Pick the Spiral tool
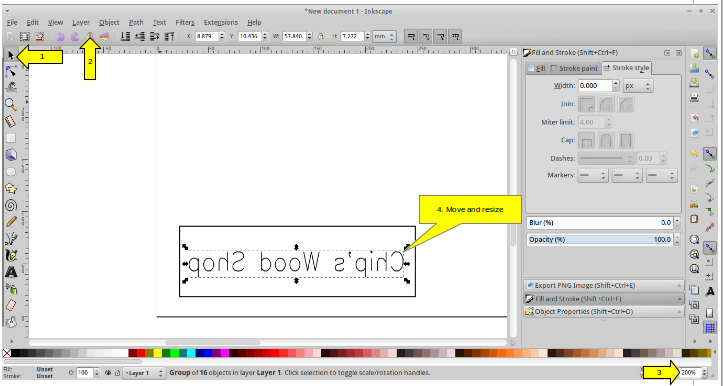This screenshot has width=723, height=386. point(11,205)
